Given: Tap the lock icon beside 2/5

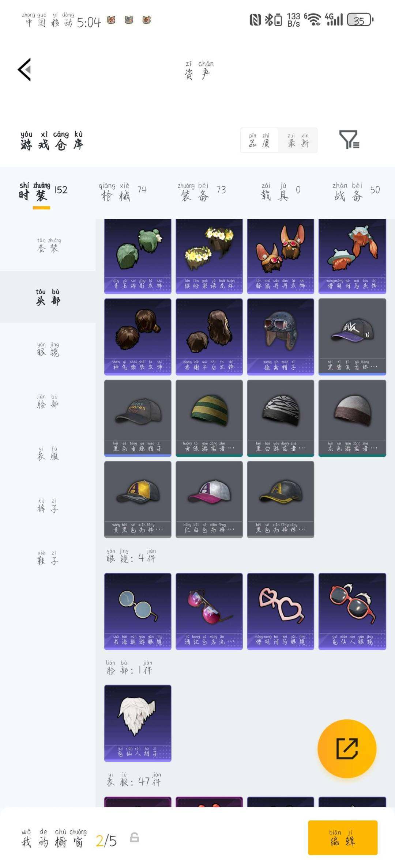Looking at the screenshot, I should [x=135, y=837].
